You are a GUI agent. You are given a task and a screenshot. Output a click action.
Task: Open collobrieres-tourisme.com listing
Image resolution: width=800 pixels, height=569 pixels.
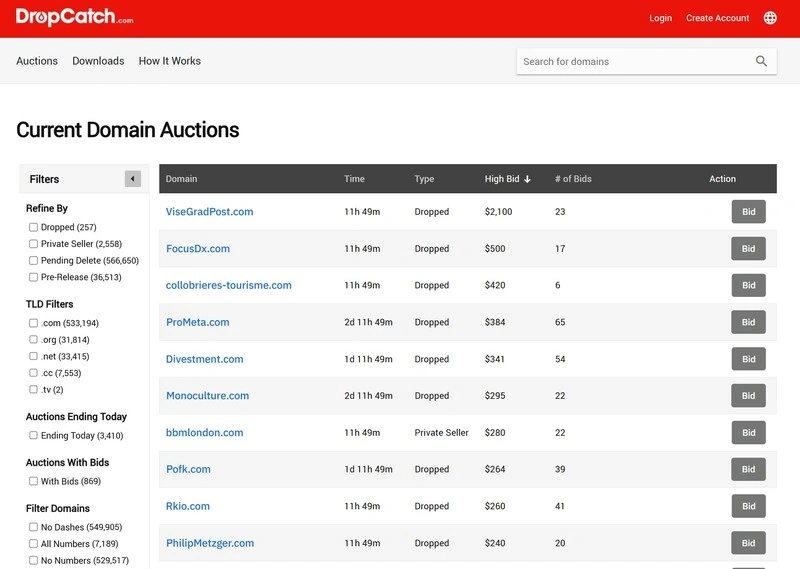tap(229, 285)
